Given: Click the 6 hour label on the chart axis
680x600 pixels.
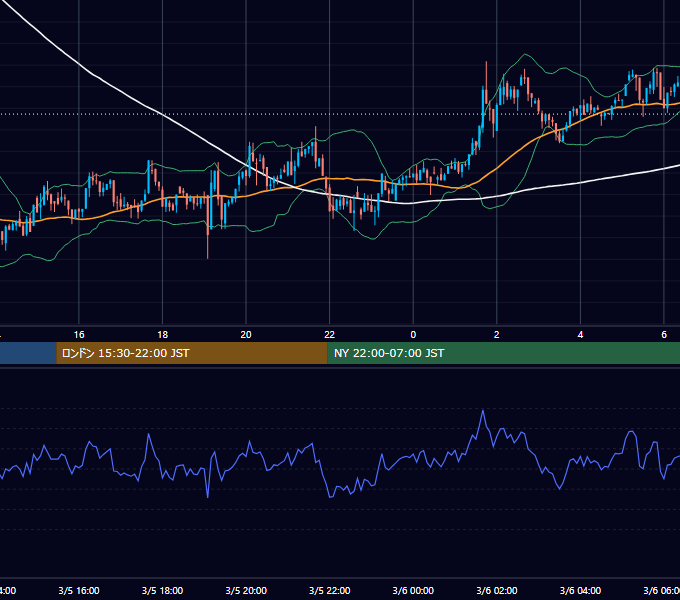Looking at the screenshot, I should click(x=664, y=335).
